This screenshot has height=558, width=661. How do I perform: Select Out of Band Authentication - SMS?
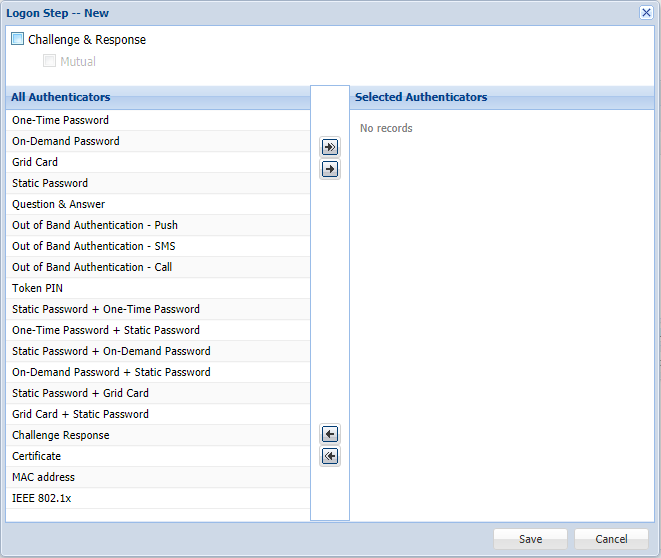[x=94, y=246]
